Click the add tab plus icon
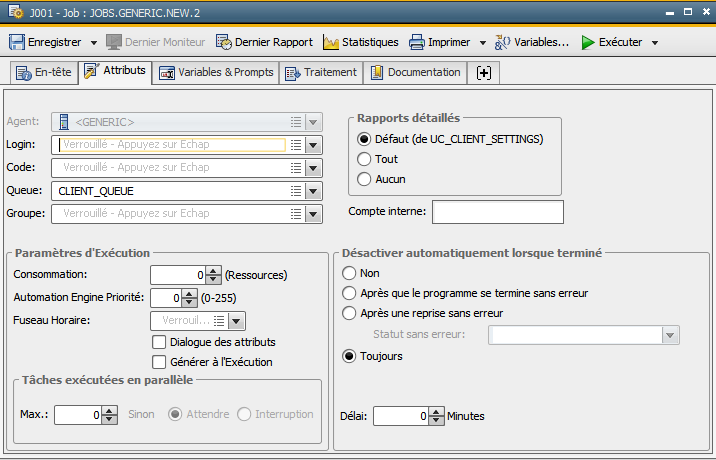The image size is (716, 460). click(484, 73)
